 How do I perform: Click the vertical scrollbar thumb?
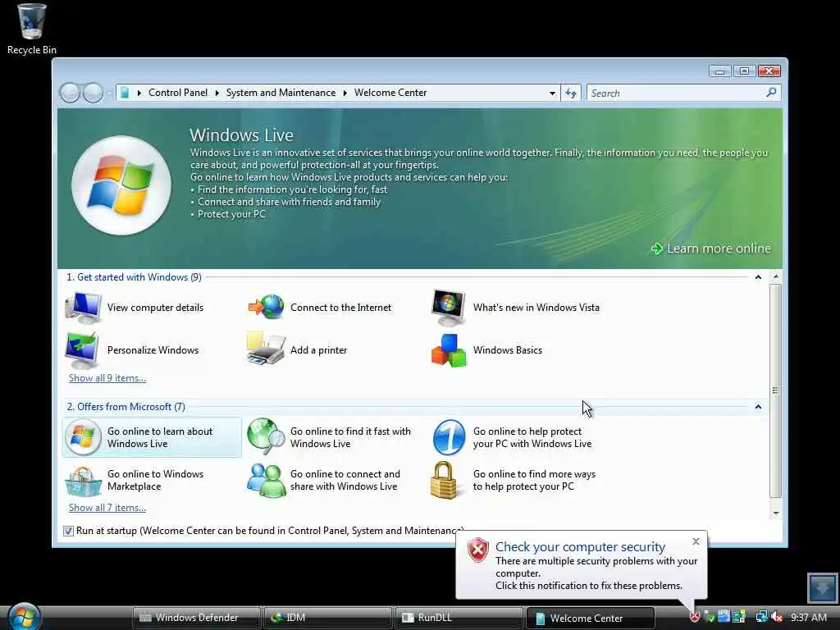776,390
